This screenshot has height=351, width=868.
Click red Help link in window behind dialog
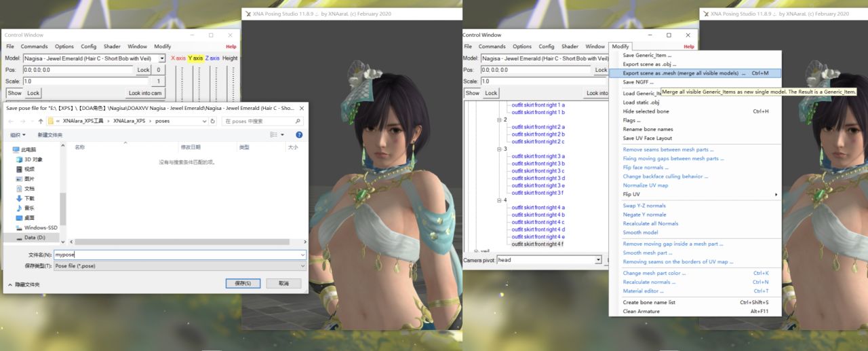(x=231, y=46)
